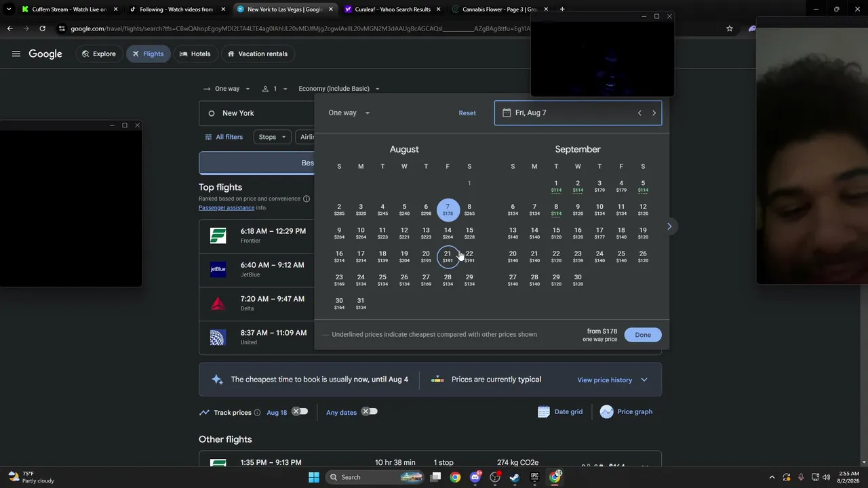
Task: Switch to the Following TikTok browser tab
Action: [176, 9]
